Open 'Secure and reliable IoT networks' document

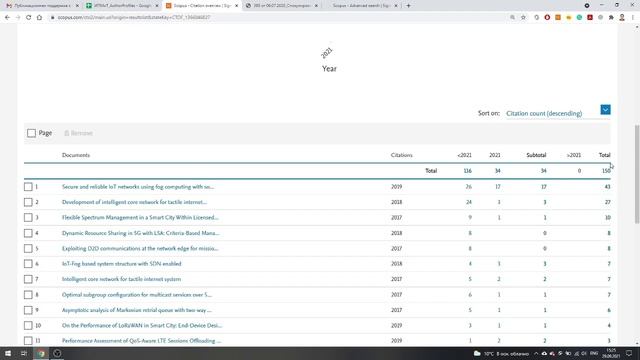(x=138, y=187)
